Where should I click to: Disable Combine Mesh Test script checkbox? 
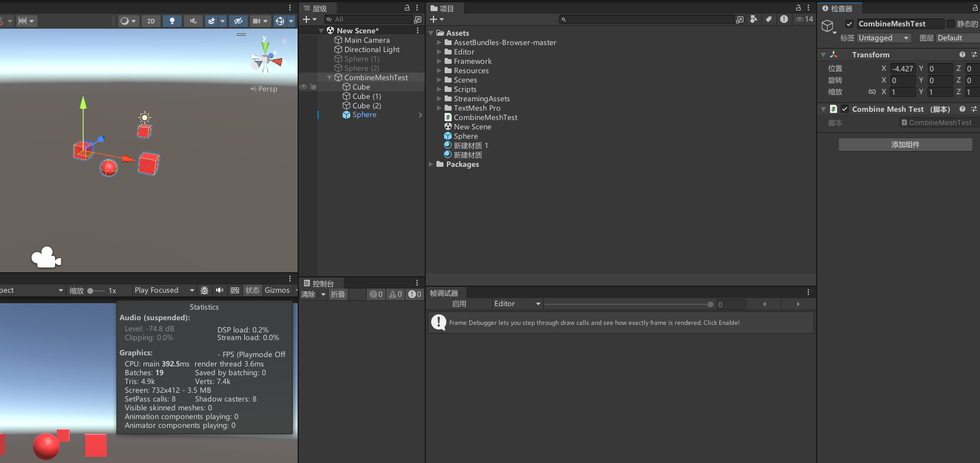tap(845, 109)
